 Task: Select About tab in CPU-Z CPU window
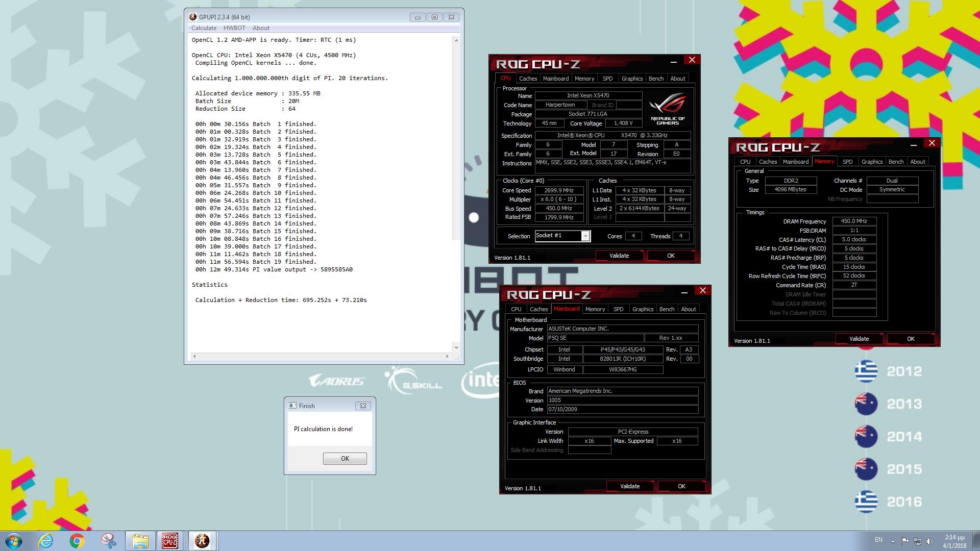678,79
